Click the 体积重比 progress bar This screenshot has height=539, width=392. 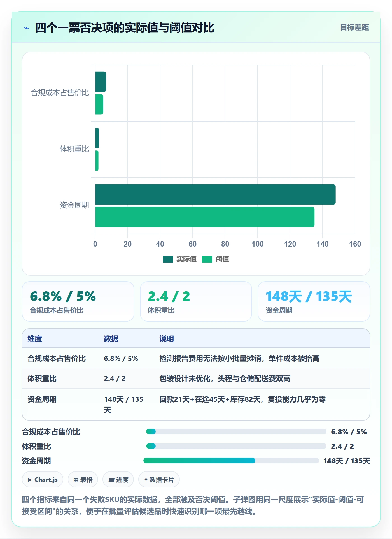tap(236, 446)
